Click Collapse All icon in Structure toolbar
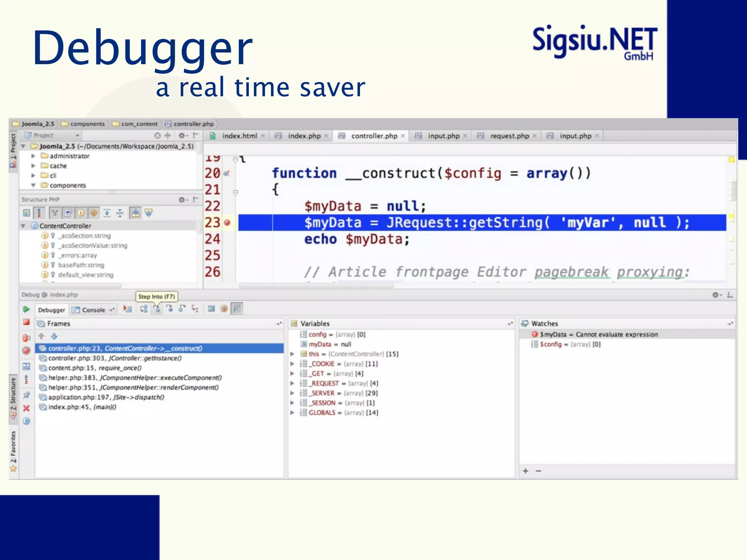 pos(120,213)
